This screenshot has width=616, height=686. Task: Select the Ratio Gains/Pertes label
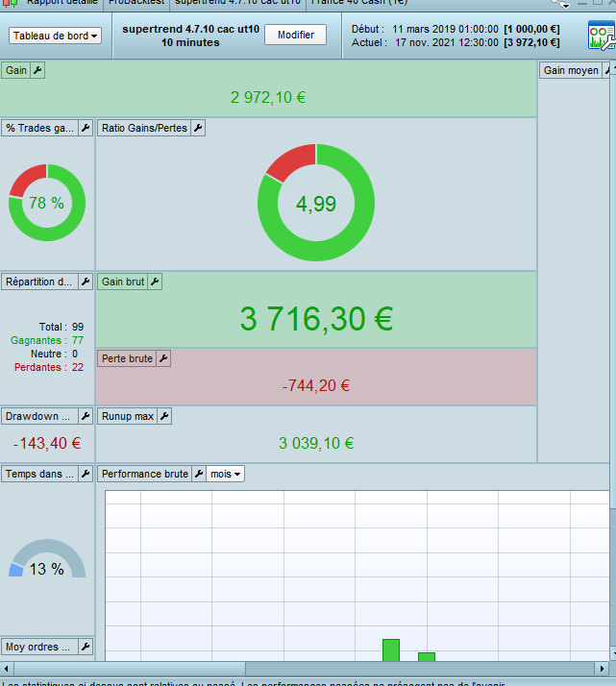coord(144,128)
